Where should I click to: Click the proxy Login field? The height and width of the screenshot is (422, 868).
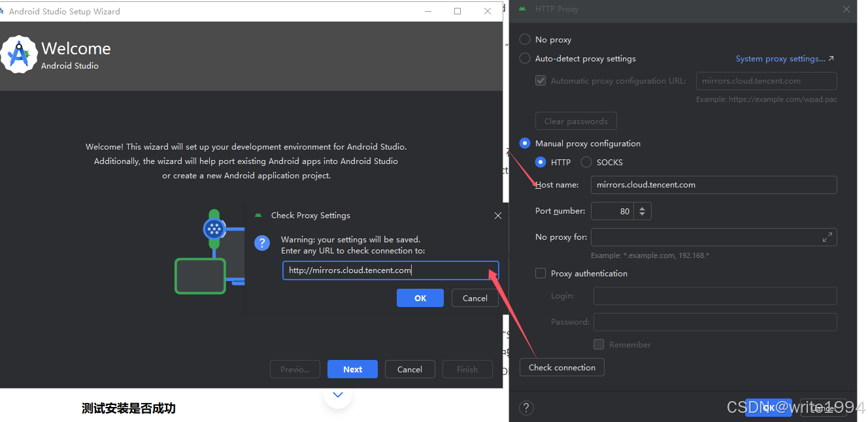pyautogui.click(x=715, y=296)
